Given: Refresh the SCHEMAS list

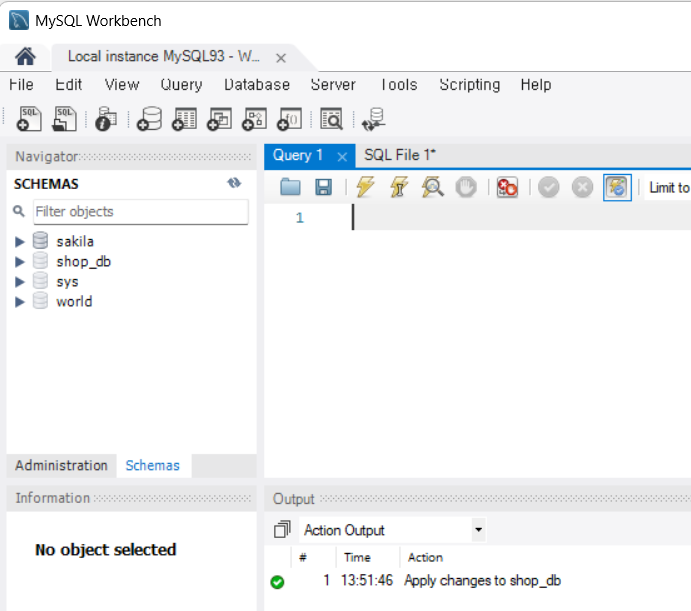Looking at the screenshot, I should coord(234,183).
